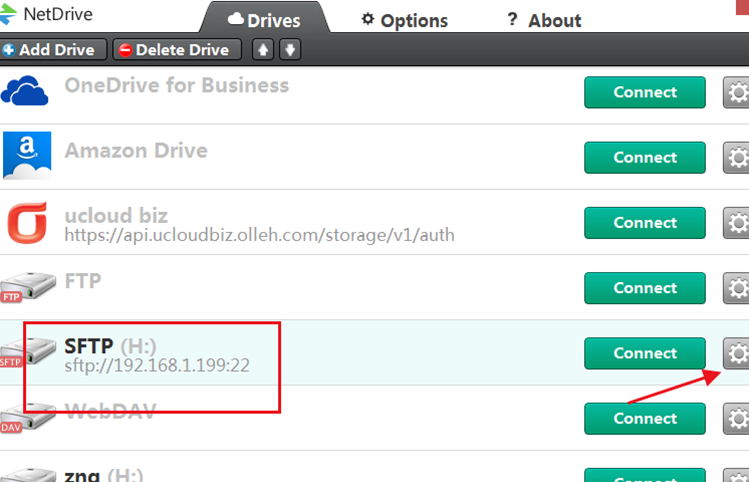
Task: Click the Delete Drive button
Action: pos(177,50)
